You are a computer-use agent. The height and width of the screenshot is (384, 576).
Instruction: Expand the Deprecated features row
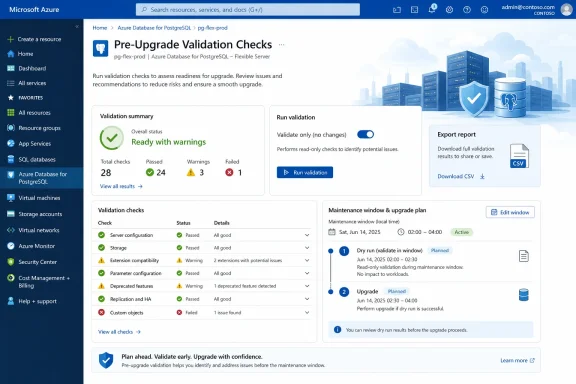point(307,286)
